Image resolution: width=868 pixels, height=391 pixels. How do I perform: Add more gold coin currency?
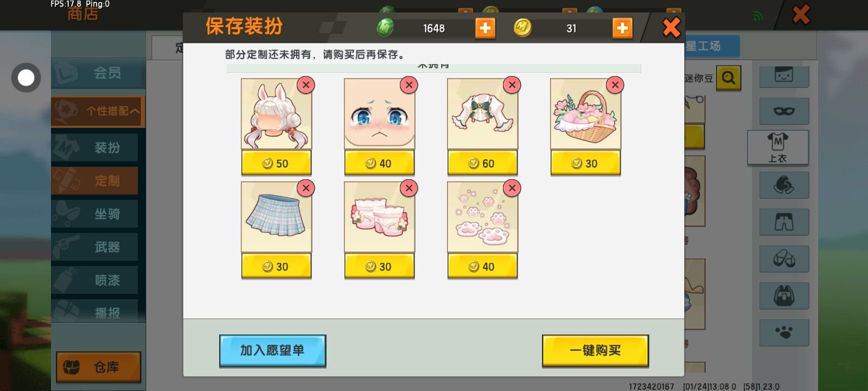click(x=622, y=28)
